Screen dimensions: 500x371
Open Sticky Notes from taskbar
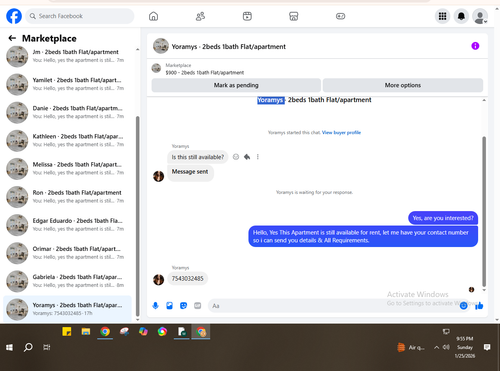(67, 332)
